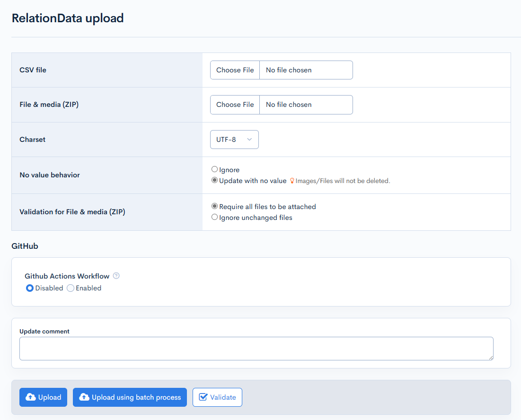Select Ignore for No value behavior

(x=214, y=169)
